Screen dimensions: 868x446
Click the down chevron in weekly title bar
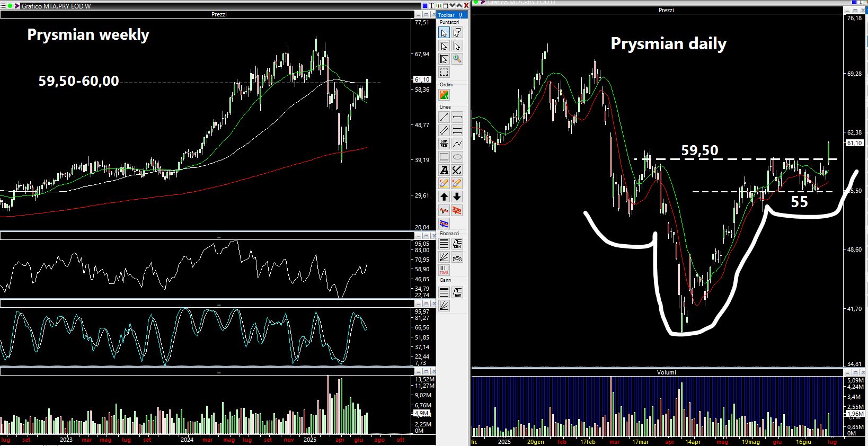pyautogui.click(x=453, y=6)
